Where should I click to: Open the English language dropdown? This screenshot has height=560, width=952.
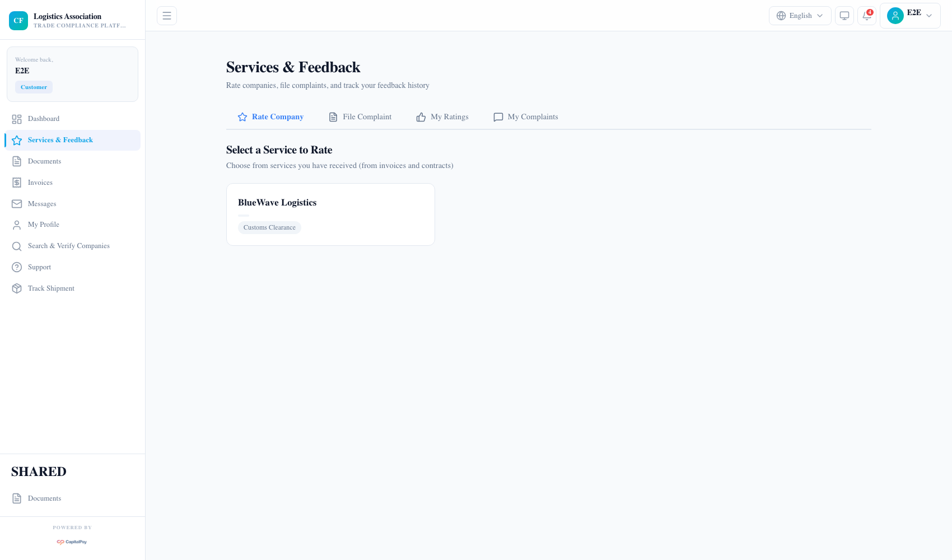coord(800,16)
